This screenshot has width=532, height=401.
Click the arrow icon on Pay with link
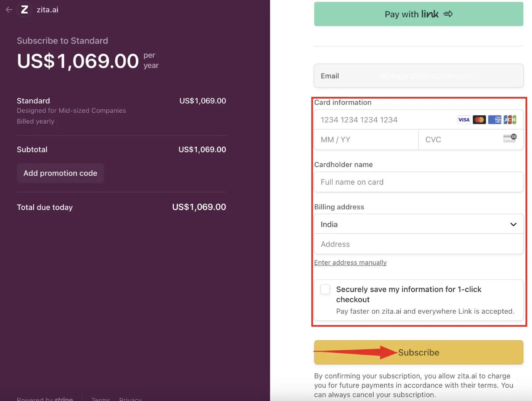448,14
